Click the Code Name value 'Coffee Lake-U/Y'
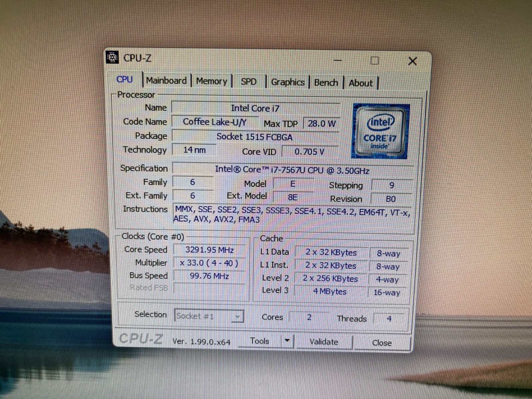This screenshot has height=399, width=532. pos(215,122)
